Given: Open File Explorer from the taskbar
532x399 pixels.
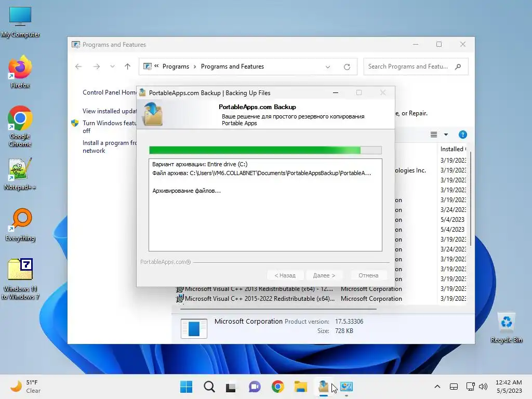Looking at the screenshot, I should pyautogui.click(x=301, y=387).
